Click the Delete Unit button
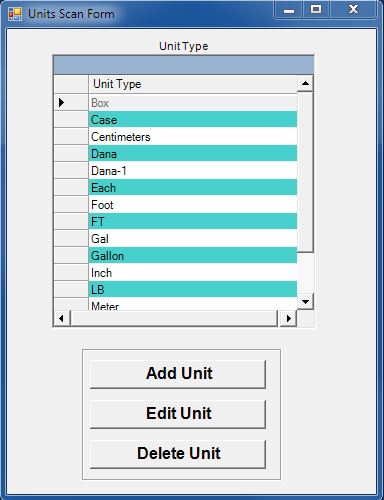384x500 pixels. pos(178,454)
